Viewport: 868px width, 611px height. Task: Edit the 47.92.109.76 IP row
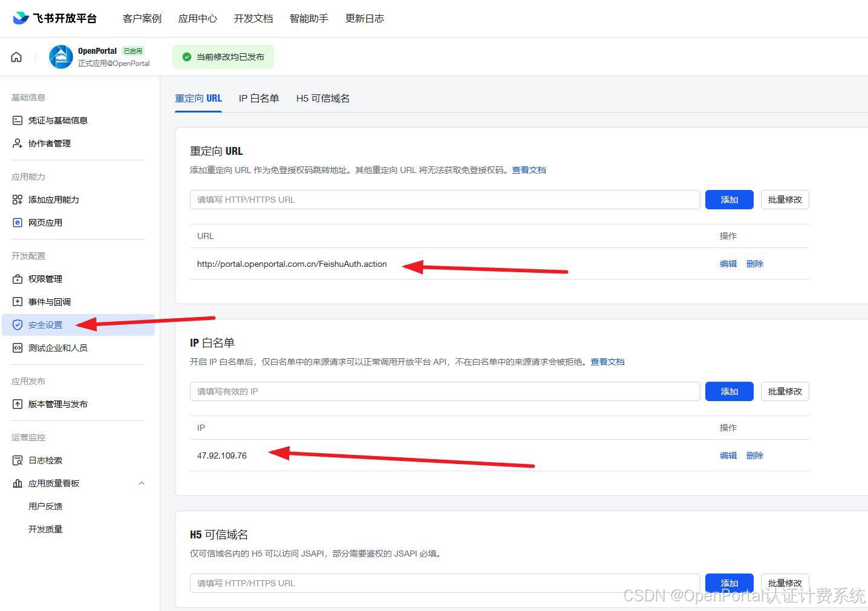[x=728, y=456]
